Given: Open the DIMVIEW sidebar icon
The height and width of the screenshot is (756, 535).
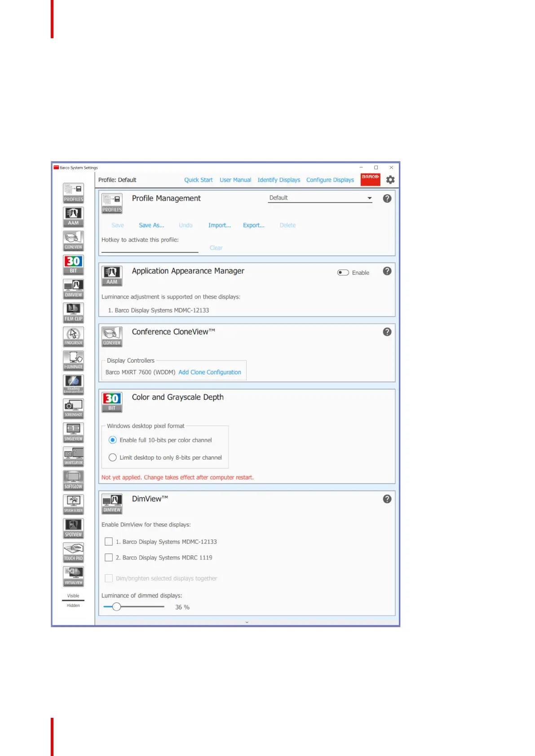Looking at the screenshot, I should point(73,289).
